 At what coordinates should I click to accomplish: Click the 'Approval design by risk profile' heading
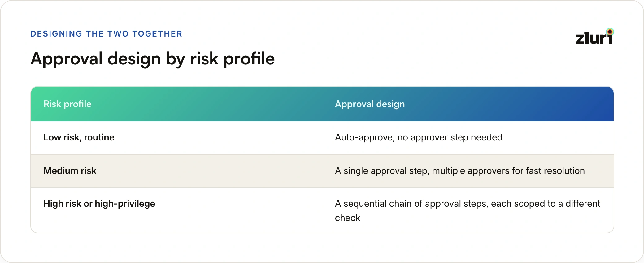153,58
